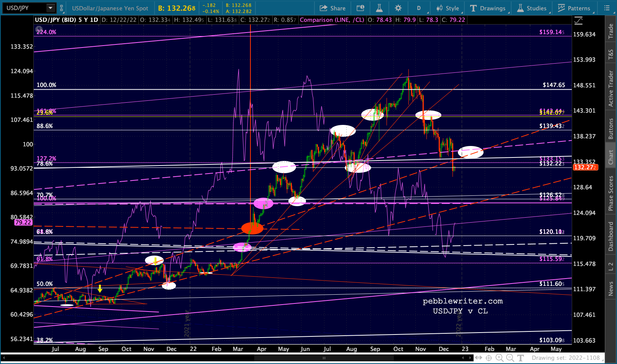Click the USDollar/Japanese Yen Spot description
Screen dimensions: 617x364
click(110, 8)
